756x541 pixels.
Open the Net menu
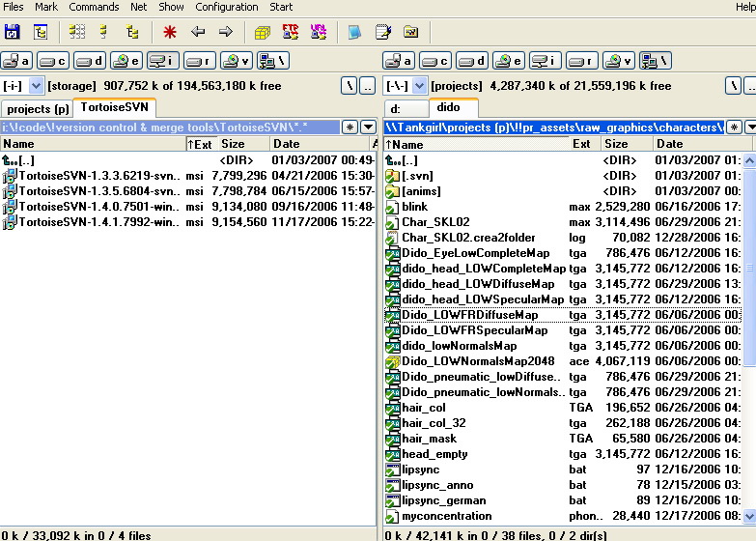point(139,7)
